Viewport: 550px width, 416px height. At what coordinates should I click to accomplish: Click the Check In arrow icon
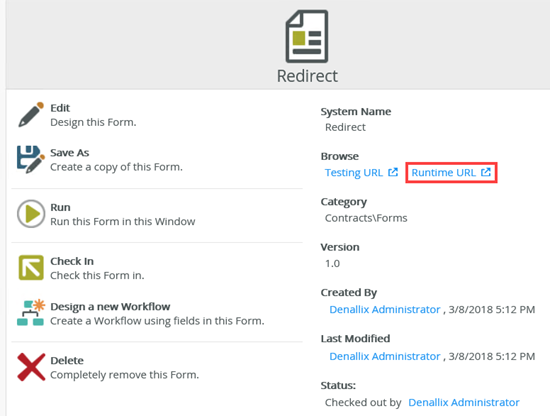31,268
